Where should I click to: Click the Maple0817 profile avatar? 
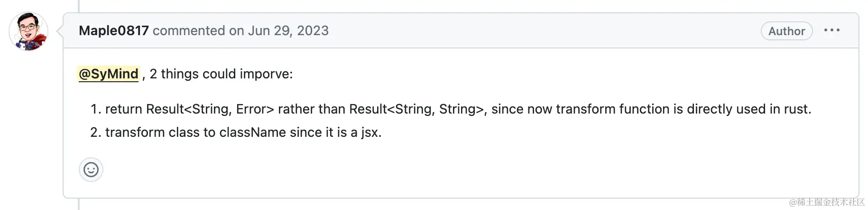pyautogui.click(x=28, y=31)
